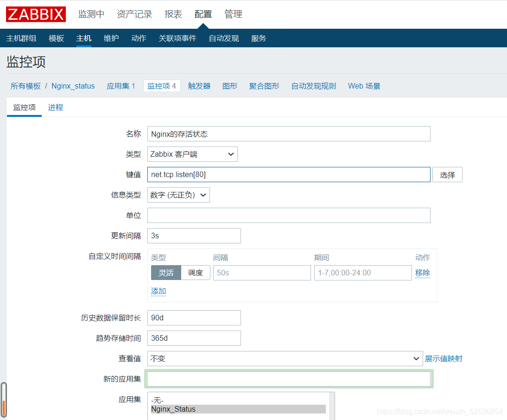This screenshot has width=507, height=420.
Task: Go to 主机群组 submenu
Action: pyautogui.click(x=21, y=38)
